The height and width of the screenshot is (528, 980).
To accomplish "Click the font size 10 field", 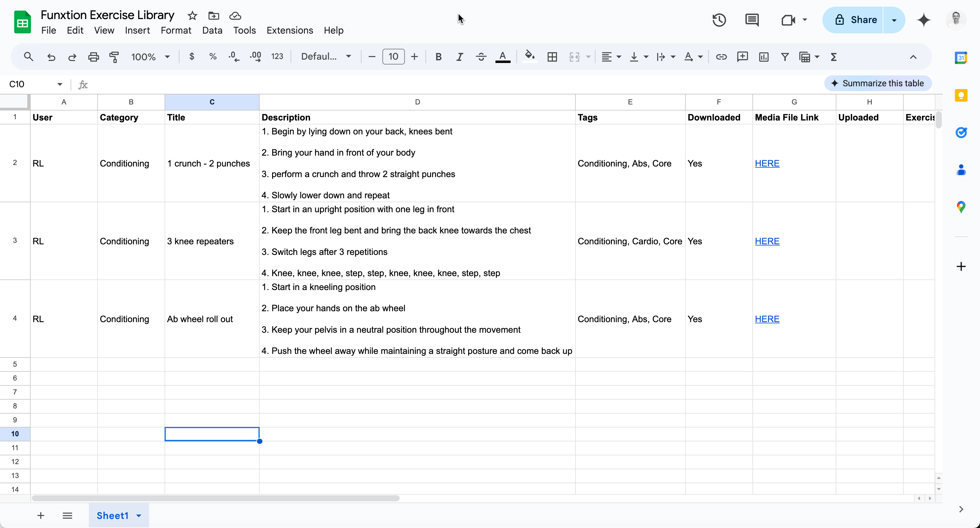I will (x=393, y=57).
